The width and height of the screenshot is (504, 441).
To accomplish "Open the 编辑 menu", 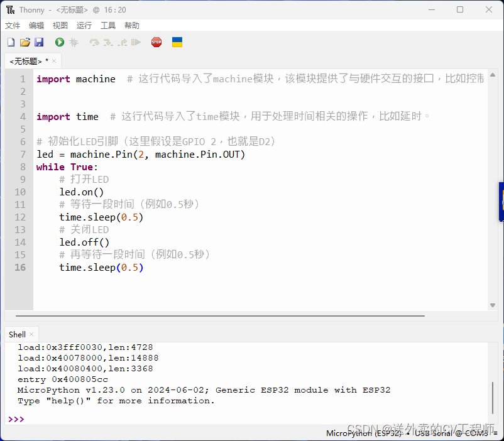I will pos(36,25).
